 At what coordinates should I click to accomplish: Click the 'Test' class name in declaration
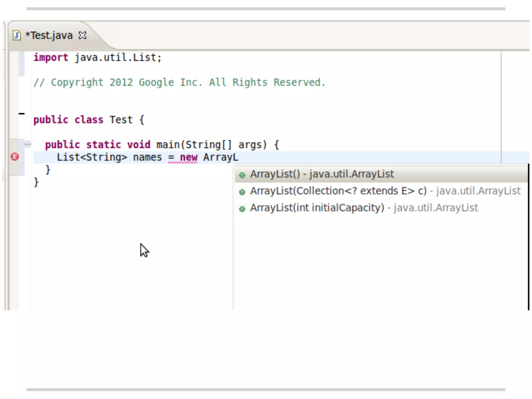121,120
